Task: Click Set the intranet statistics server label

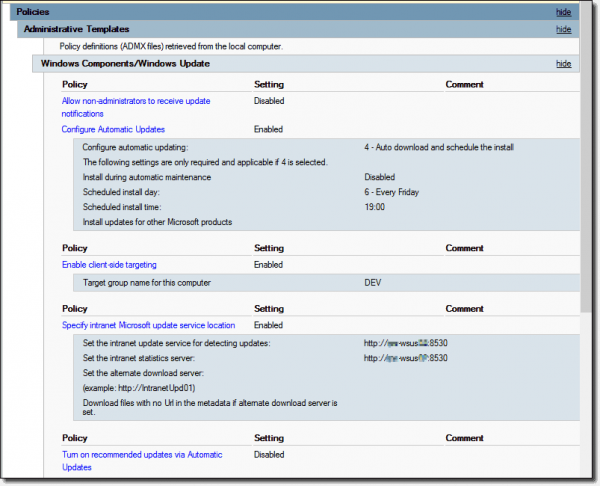Action: tap(139, 358)
